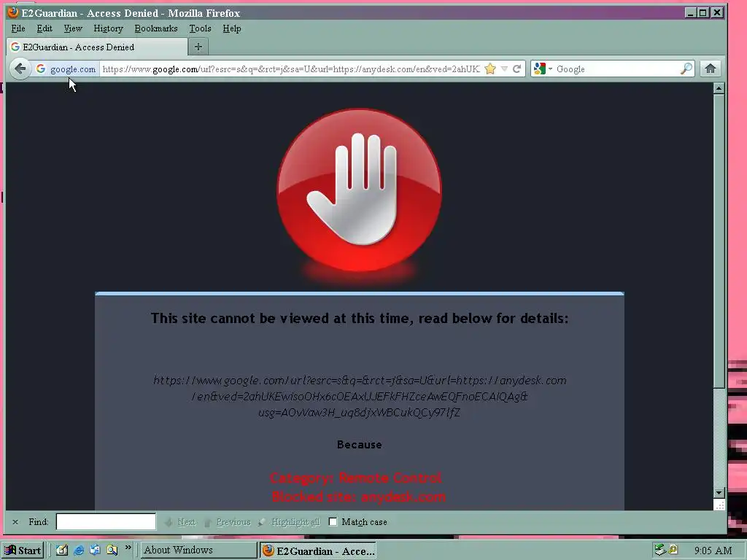The width and height of the screenshot is (747, 560).
Task: Maximize the Firefox window
Action: pos(703,12)
